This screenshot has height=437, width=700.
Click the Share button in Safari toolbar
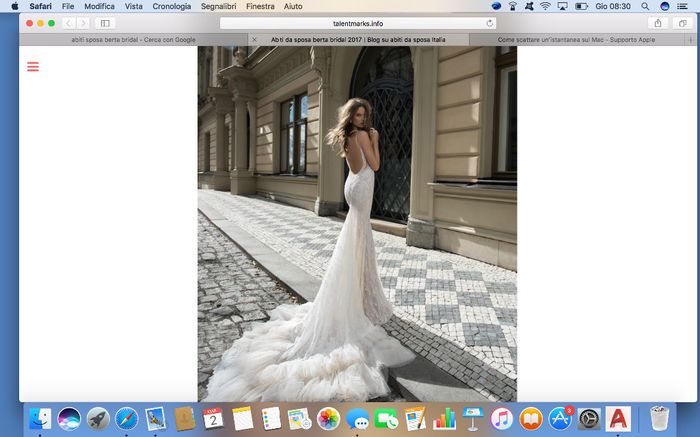coord(657,23)
